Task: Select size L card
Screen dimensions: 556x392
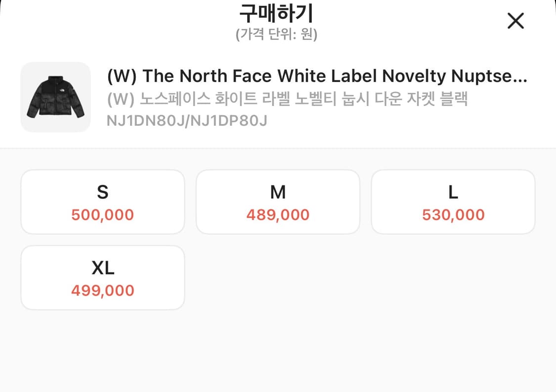Action: pyautogui.click(x=453, y=201)
